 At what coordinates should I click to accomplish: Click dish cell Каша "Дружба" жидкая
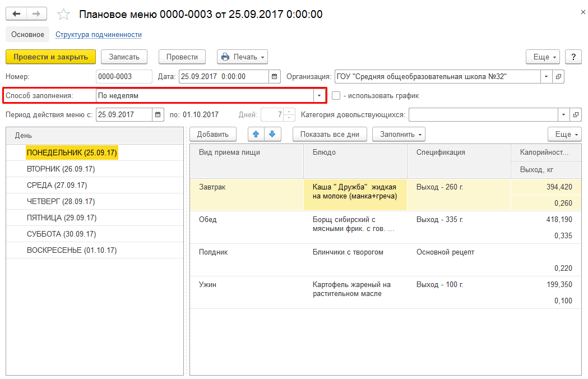(355, 195)
